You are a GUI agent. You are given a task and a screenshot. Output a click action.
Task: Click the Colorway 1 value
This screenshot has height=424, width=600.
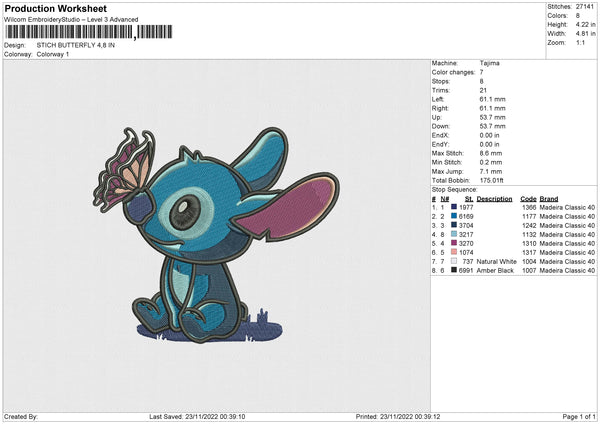53,54
